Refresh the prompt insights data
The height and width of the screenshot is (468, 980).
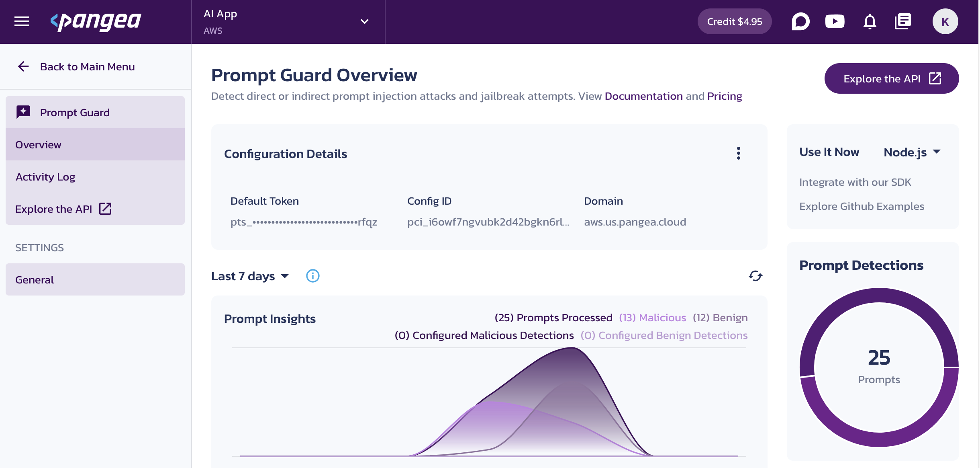[x=755, y=276]
